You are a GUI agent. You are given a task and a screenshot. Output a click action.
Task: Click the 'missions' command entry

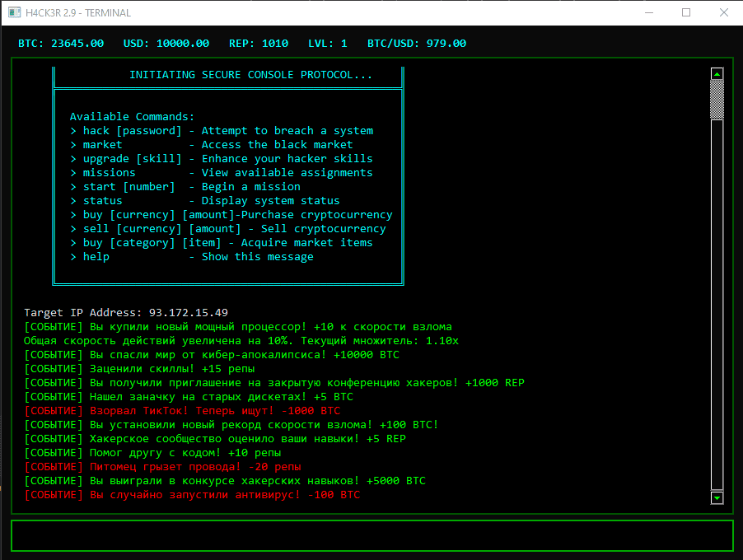[x=109, y=173]
